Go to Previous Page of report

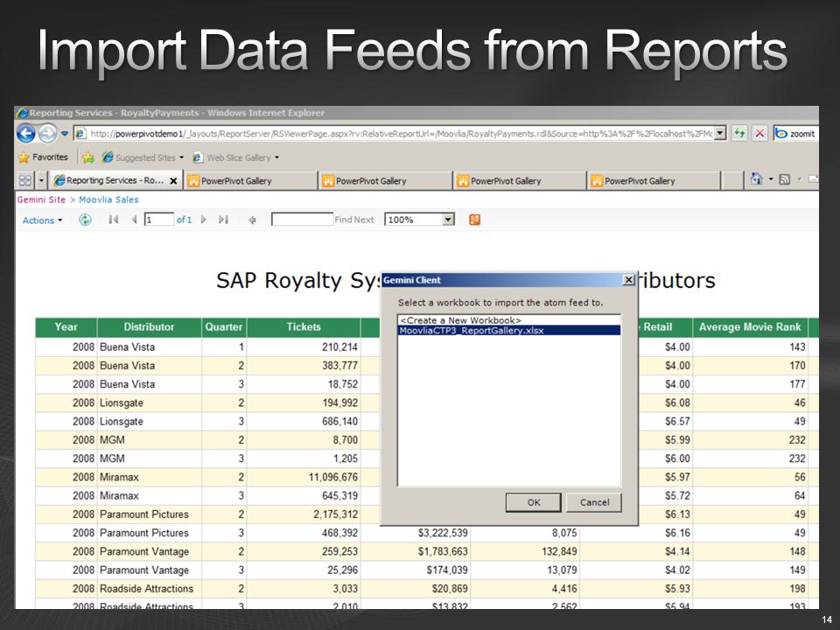[x=134, y=220]
